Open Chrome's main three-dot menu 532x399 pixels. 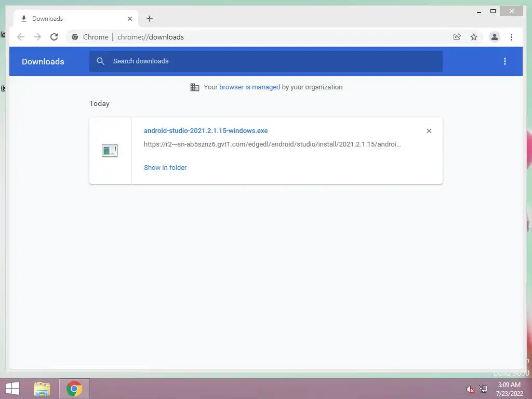coord(511,37)
